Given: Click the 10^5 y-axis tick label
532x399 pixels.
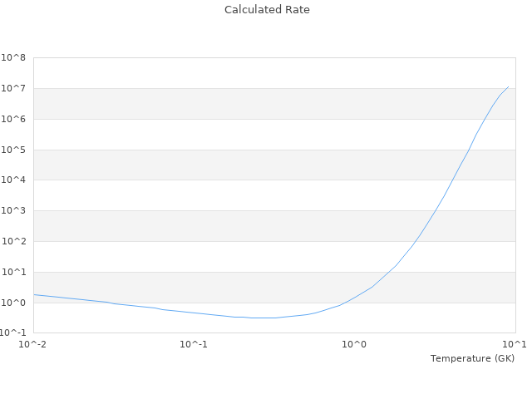Looking at the screenshot, I should [x=14, y=150].
